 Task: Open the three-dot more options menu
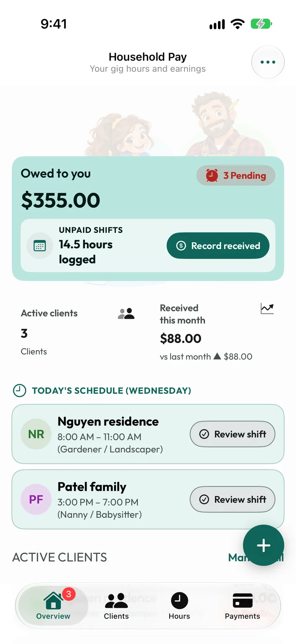268,62
